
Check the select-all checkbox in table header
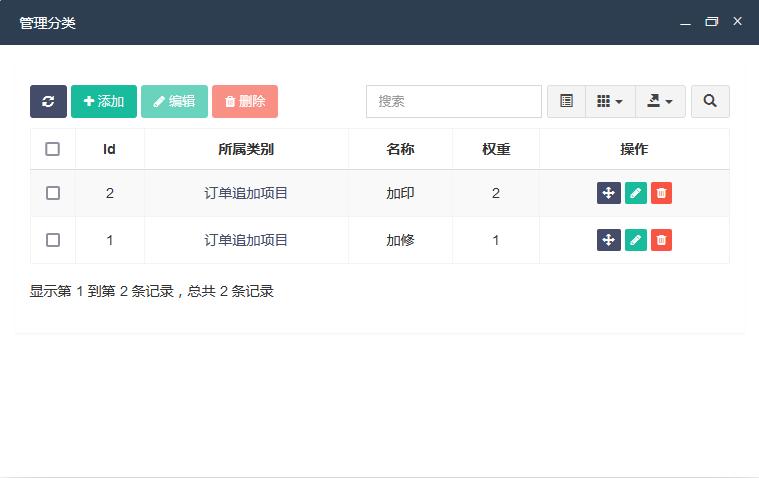tap(53, 149)
